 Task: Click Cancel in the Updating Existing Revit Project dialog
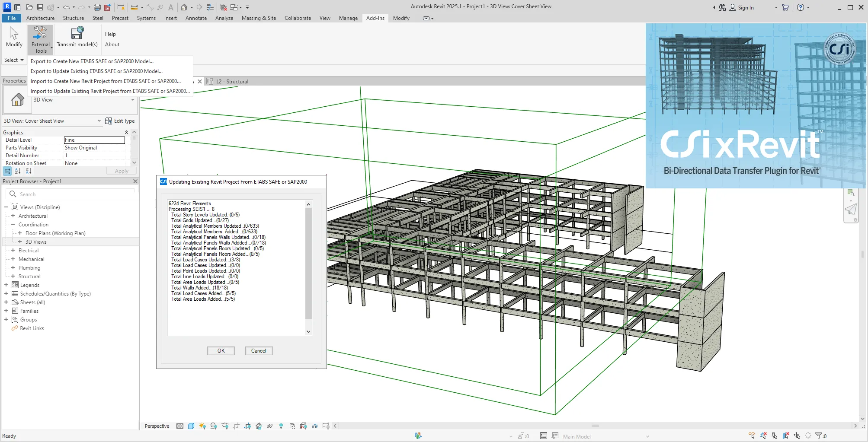tap(259, 351)
